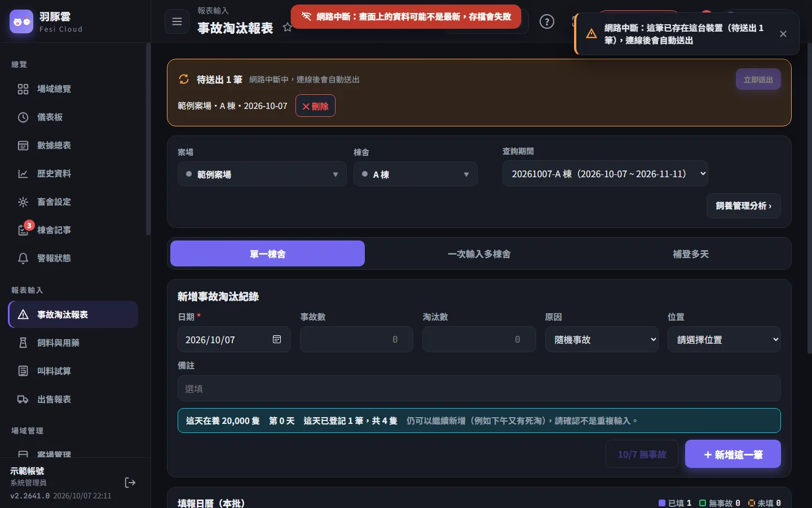Click the 備註 optional notes field
The image size is (812, 508).
(x=479, y=388)
